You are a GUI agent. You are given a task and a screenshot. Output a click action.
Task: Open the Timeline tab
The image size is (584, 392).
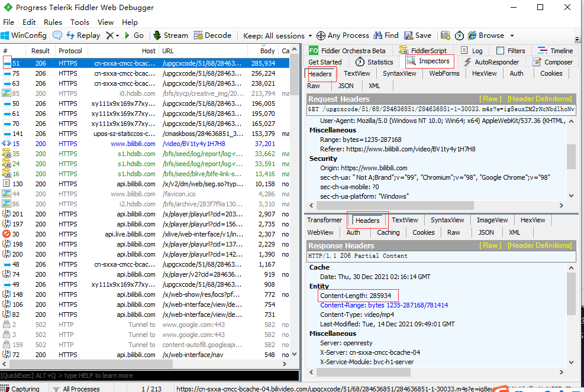(556, 51)
